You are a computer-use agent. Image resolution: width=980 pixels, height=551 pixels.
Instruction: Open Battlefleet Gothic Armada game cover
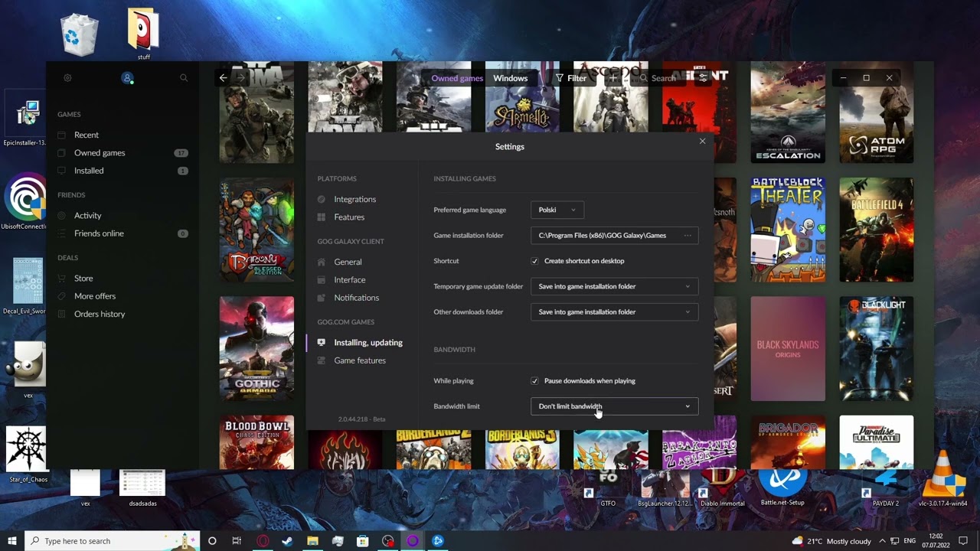(256, 348)
